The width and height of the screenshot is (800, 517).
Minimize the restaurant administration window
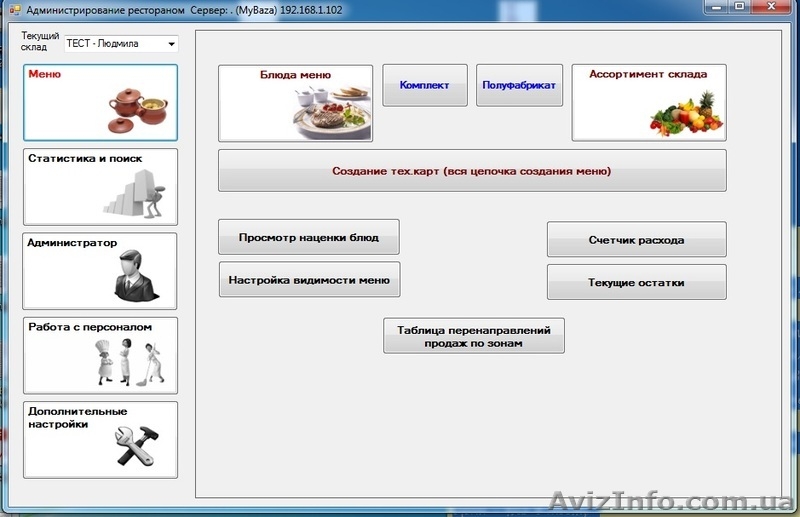point(716,7)
